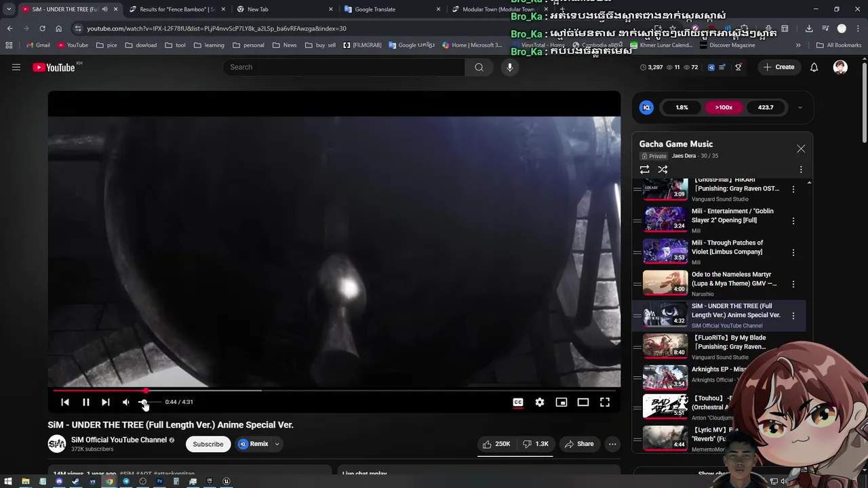Go back in browser history

point(9,28)
